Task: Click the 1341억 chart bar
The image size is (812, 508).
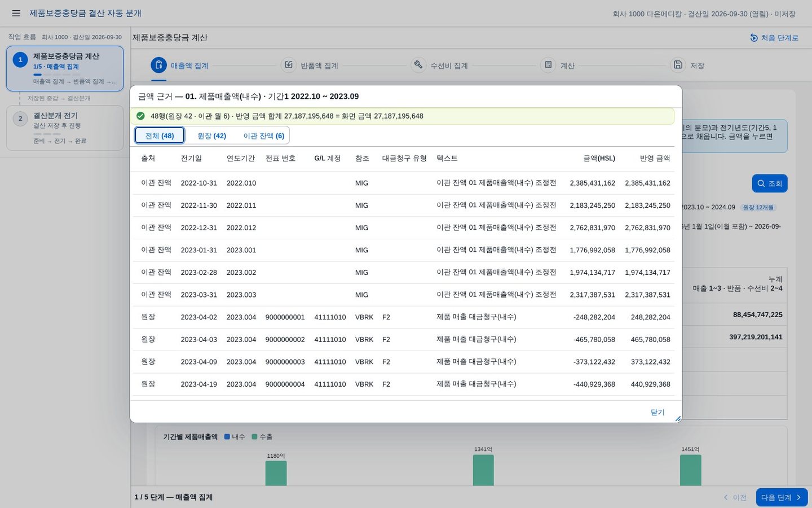Action: [483, 470]
